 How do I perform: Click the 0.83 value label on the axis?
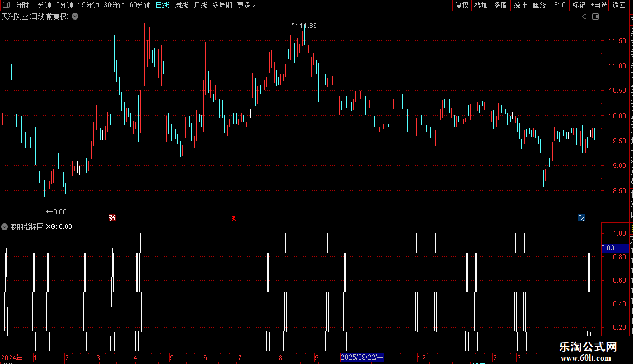(608, 248)
